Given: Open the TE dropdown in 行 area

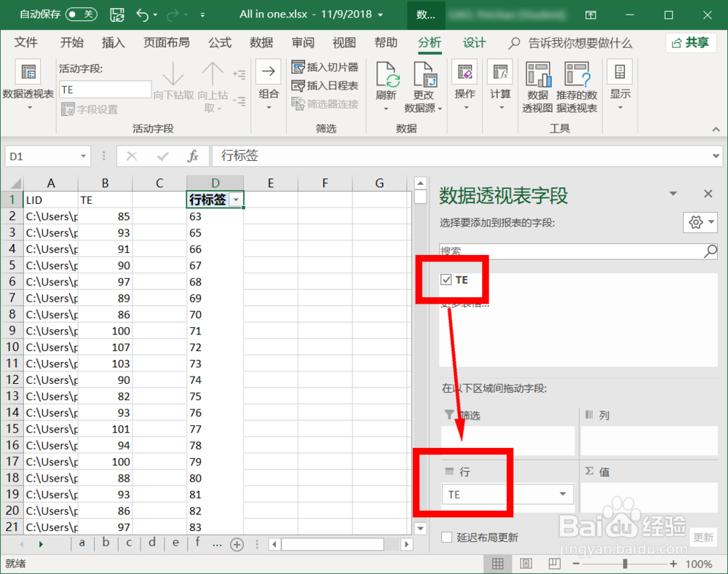Looking at the screenshot, I should point(563,494).
